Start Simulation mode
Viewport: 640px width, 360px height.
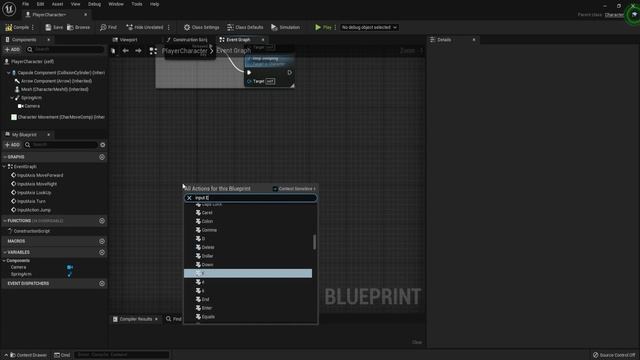click(285, 27)
